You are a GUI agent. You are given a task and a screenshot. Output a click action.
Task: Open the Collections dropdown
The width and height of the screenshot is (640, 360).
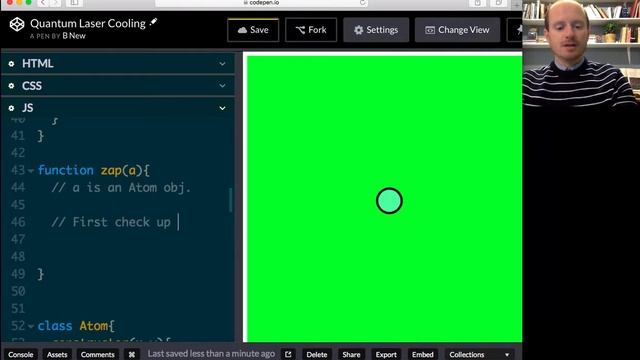(x=479, y=354)
